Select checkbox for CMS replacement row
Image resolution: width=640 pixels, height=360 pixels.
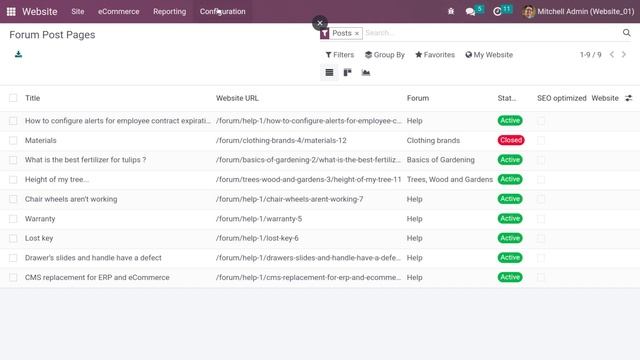click(13, 277)
